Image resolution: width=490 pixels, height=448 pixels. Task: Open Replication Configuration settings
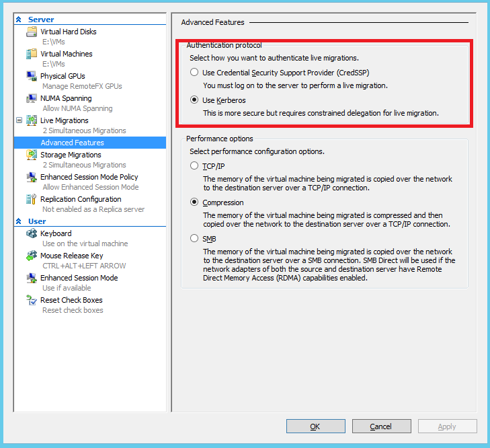(81, 199)
